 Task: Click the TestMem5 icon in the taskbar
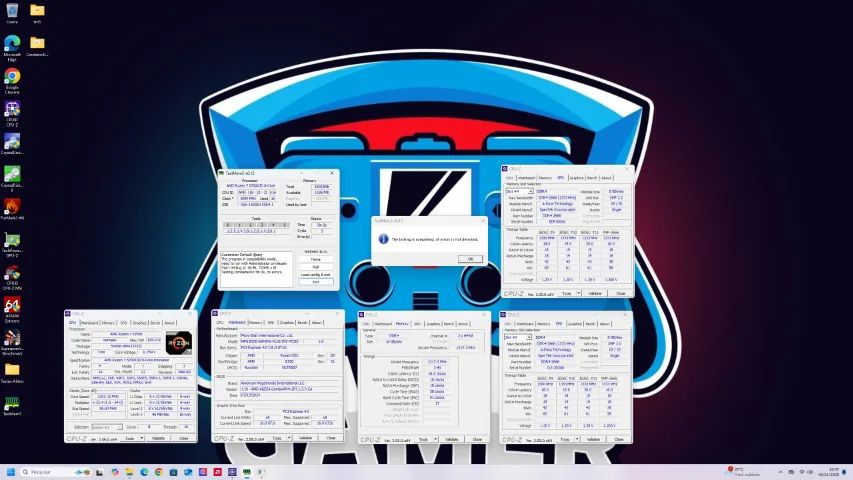coord(246,472)
